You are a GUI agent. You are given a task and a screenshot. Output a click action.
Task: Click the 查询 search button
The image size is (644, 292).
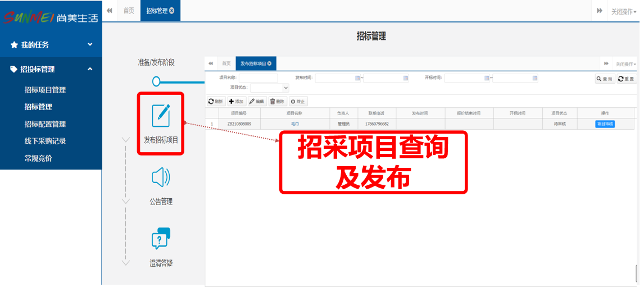pos(605,79)
